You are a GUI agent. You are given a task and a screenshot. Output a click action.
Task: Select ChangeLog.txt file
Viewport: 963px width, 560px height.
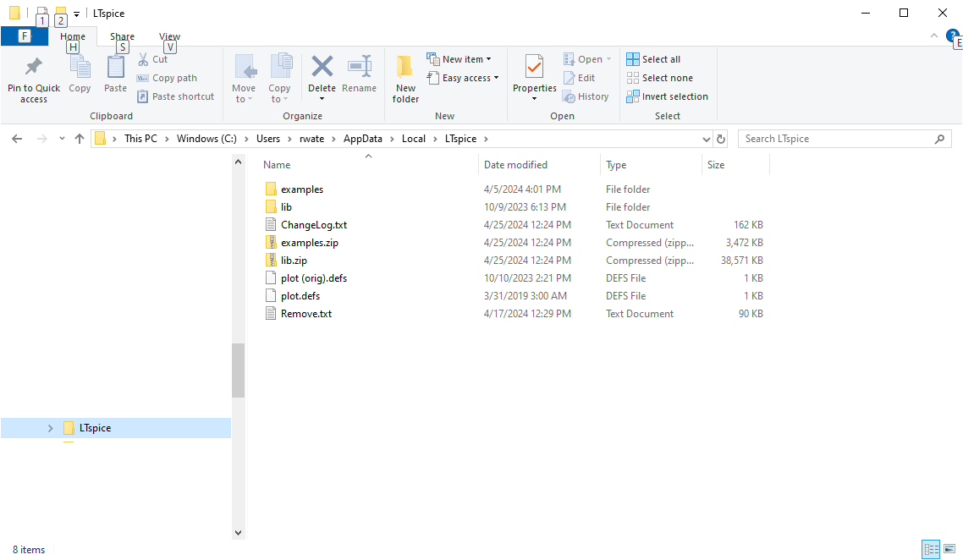tap(314, 225)
